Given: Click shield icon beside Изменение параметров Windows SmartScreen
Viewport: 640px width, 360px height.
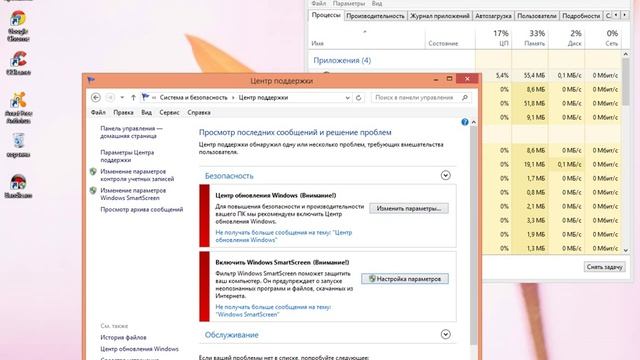Looking at the screenshot, I should [93, 191].
